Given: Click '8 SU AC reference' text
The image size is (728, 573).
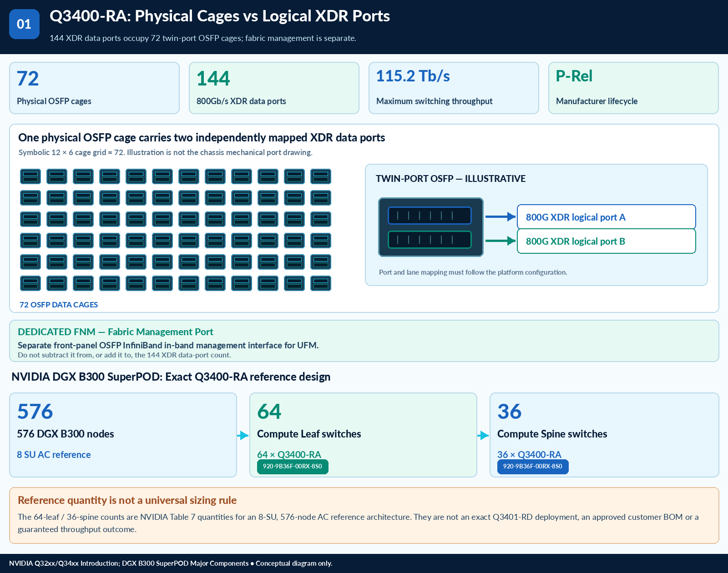Looking at the screenshot, I should coord(54,455).
